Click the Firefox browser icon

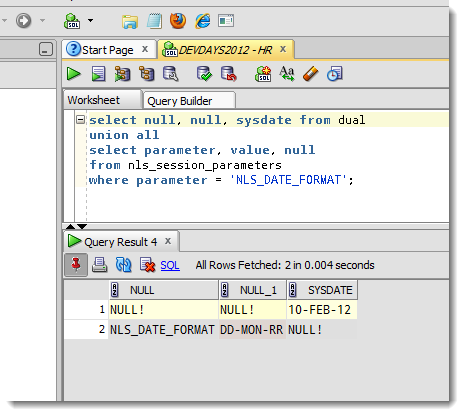[x=178, y=21]
